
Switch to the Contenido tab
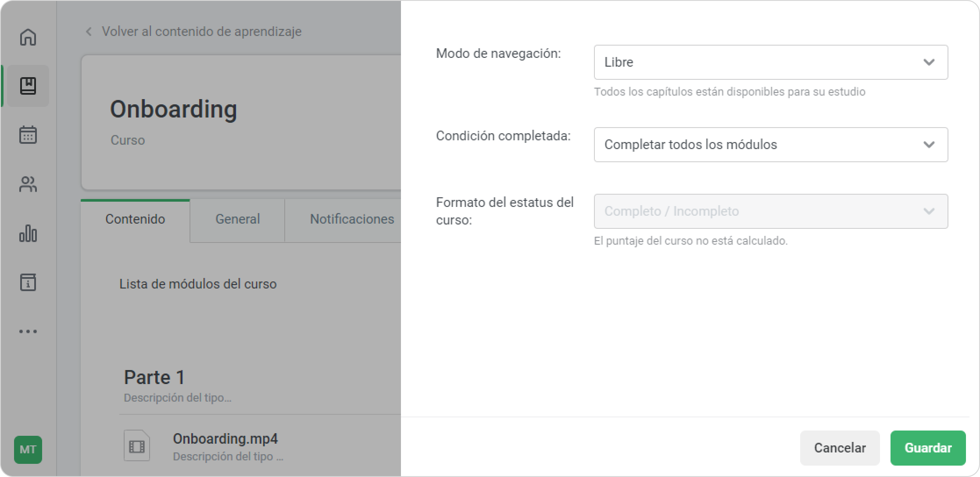135,219
